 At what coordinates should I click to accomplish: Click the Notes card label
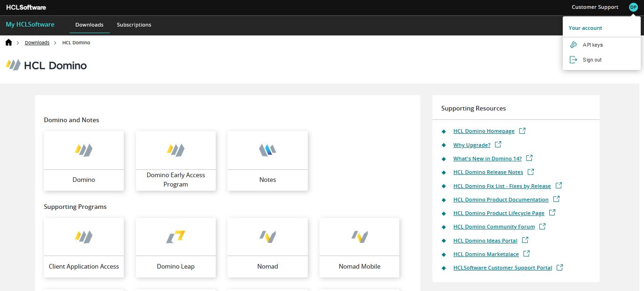(268, 180)
